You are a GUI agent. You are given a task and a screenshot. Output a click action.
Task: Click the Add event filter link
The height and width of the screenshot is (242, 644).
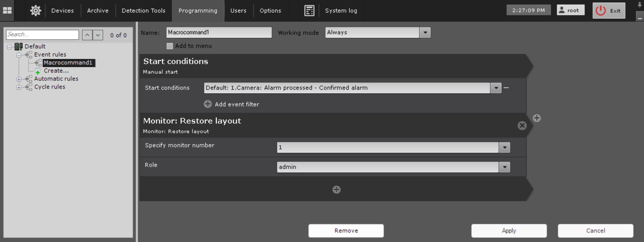pos(237,104)
